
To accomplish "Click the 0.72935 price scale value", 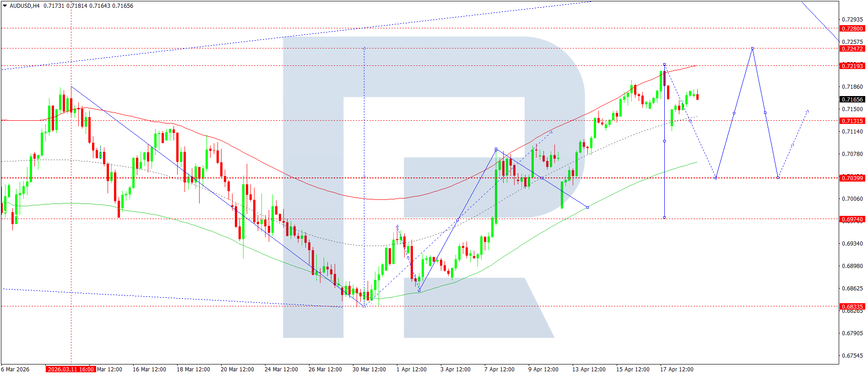I will [852, 19].
